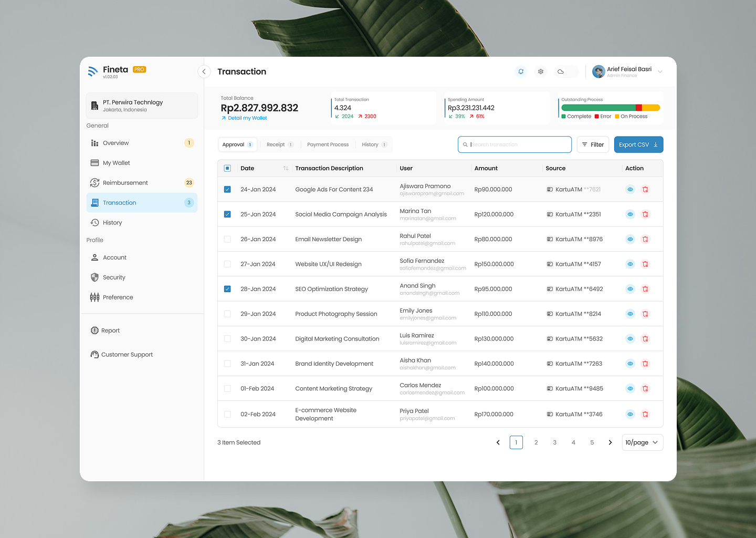756x538 pixels.
Task: Sort by Date column arrows icon
Action: point(286,168)
